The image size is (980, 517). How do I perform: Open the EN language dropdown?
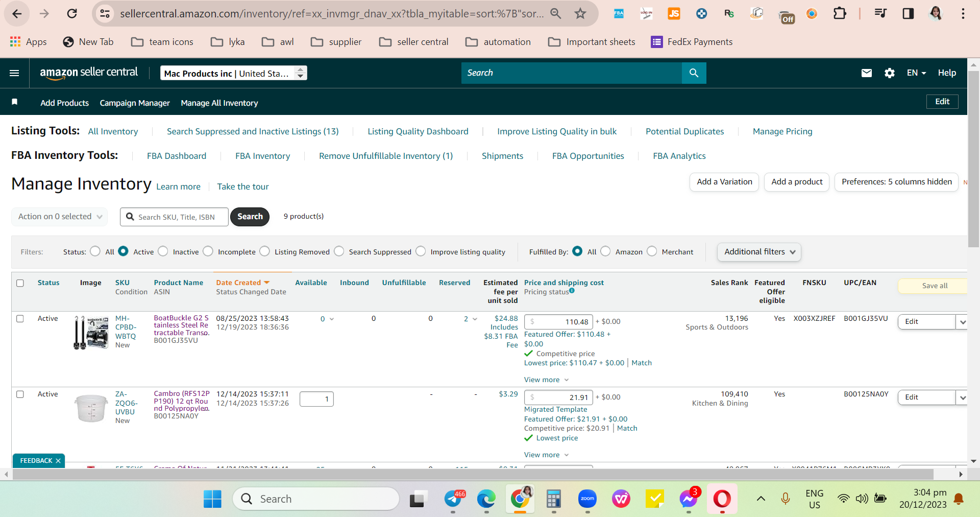(x=916, y=73)
